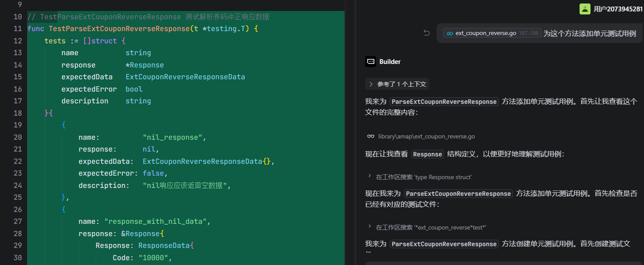
Task: Click the func TestParseExtCouponReverseResponse declaration
Action: (x=142, y=29)
